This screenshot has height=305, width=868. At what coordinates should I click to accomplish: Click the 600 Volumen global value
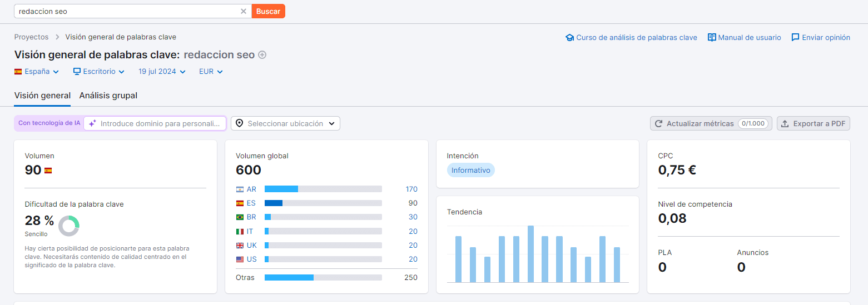[248, 170]
